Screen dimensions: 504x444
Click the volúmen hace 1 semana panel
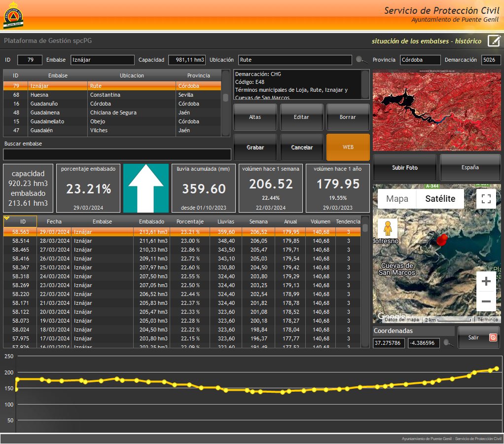coord(271,188)
